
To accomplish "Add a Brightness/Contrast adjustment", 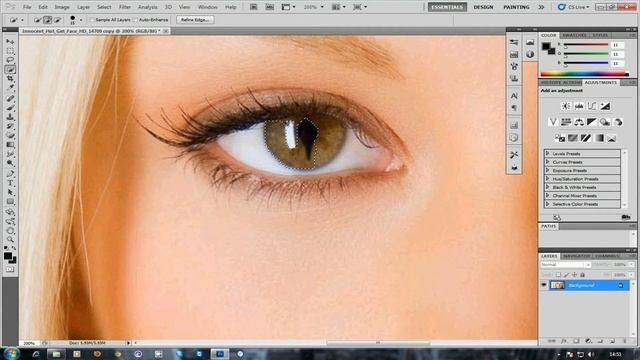I will pyautogui.click(x=566, y=106).
